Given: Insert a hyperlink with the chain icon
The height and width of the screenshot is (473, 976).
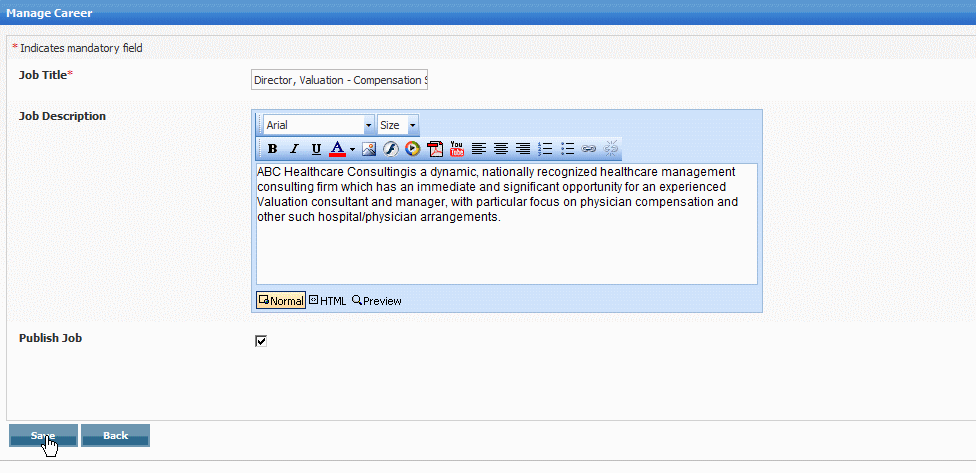Looking at the screenshot, I should click(x=588, y=149).
